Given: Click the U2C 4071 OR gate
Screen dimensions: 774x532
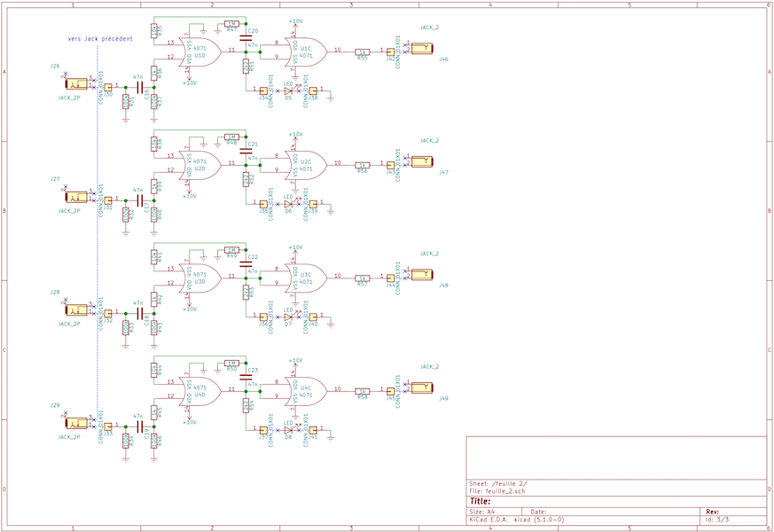Looking at the screenshot, I should click(305, 164).
